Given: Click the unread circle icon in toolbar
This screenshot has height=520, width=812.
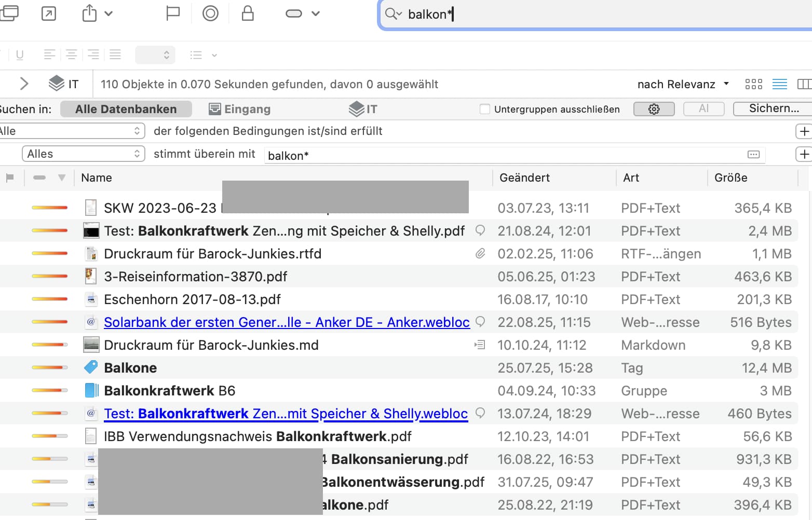Looking at the screenshot, I should (210, 13).
